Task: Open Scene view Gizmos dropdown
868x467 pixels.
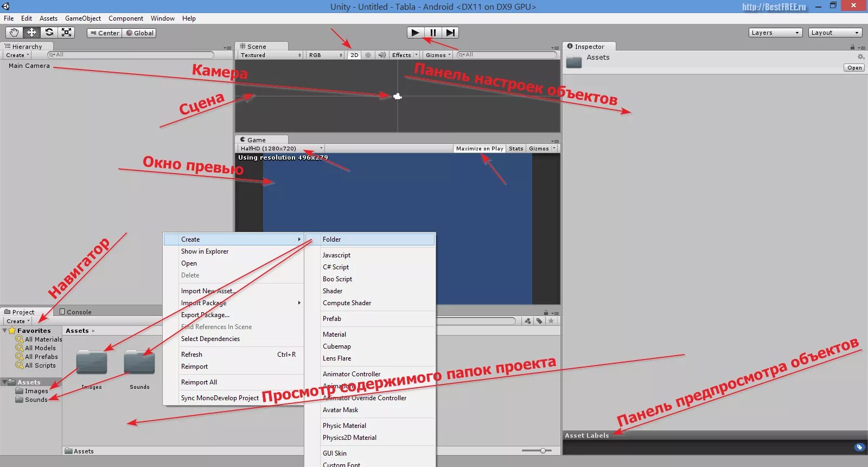Action: click(438, 55)
